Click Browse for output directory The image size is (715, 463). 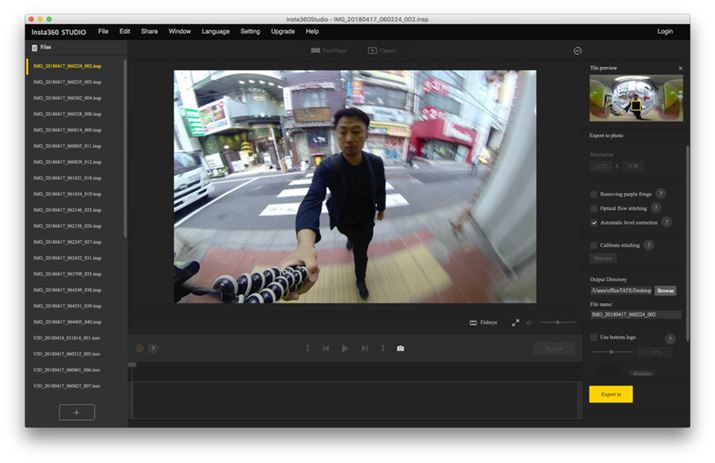click(665, 291)
